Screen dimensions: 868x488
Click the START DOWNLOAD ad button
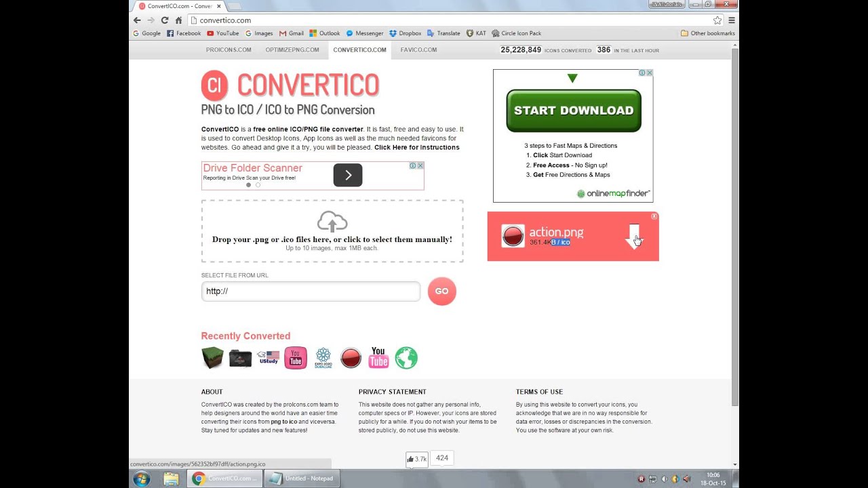click(573, 109)
